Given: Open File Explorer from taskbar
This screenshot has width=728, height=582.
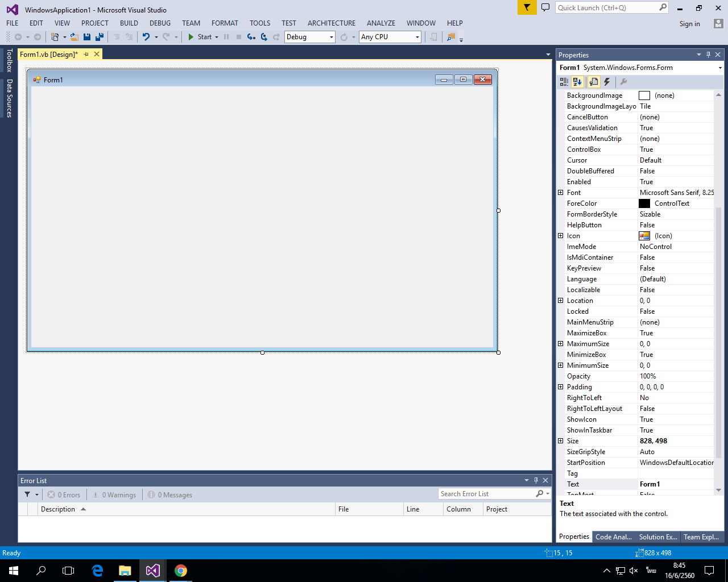Looking at the screenshot, I should pos(125,571).
